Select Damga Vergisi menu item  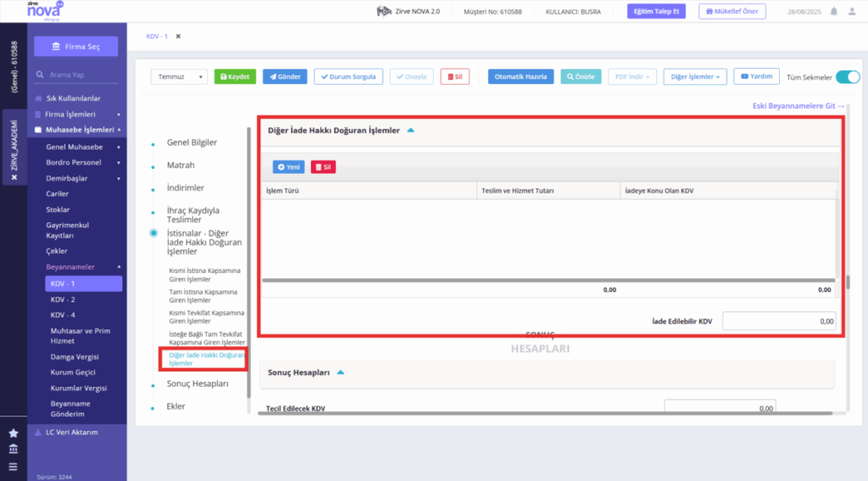click(x=75, y=357)
